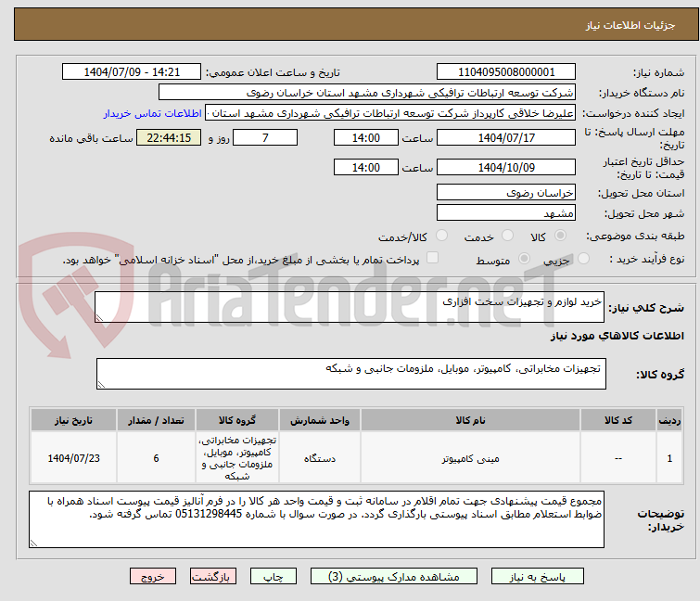Click the price validity date 1404/10/09
700x601 pixels.
tap(506, 168)
